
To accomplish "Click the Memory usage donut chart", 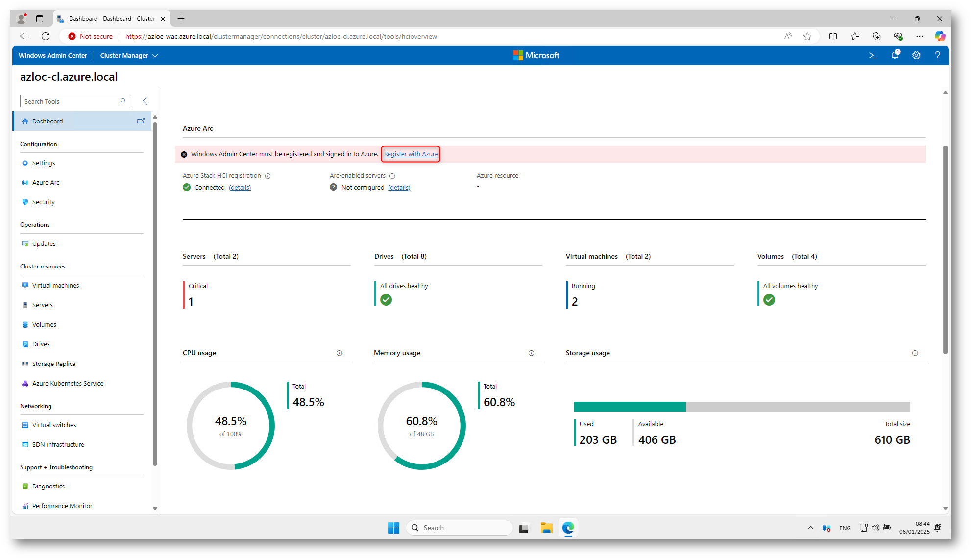I will click(421, 425).
